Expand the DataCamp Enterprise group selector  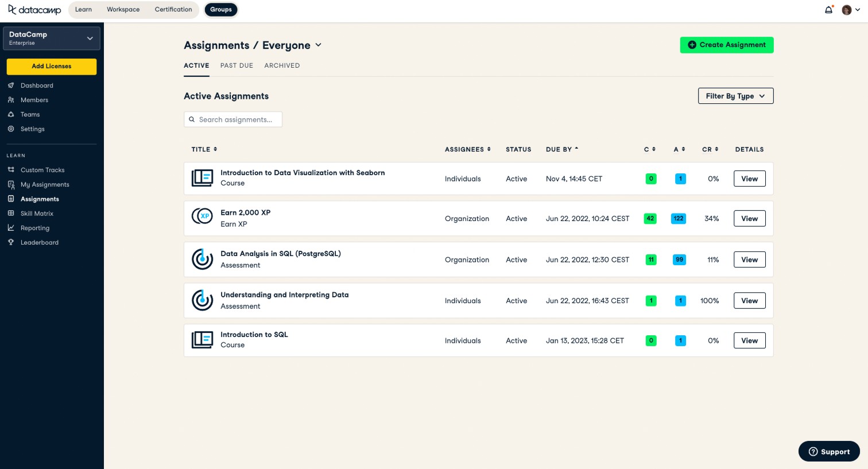pos(52,38)
